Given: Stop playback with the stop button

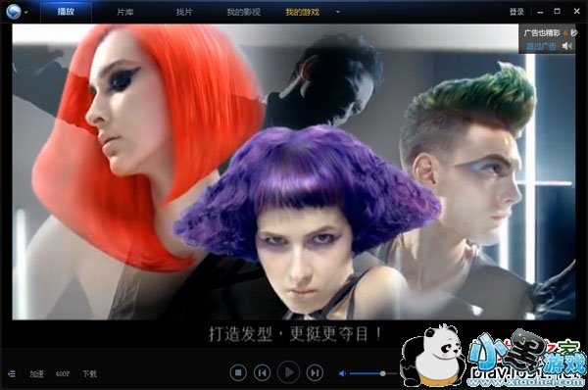Looking at the screenshot, I should click(238, 372).
